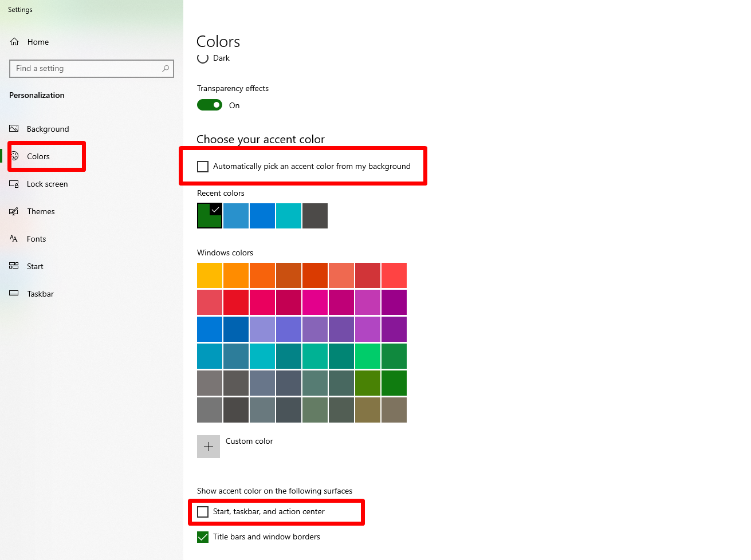This screenshot has height=560, width=751.
Task: Open Background settings via picture icon
Action: pos(14,129)
